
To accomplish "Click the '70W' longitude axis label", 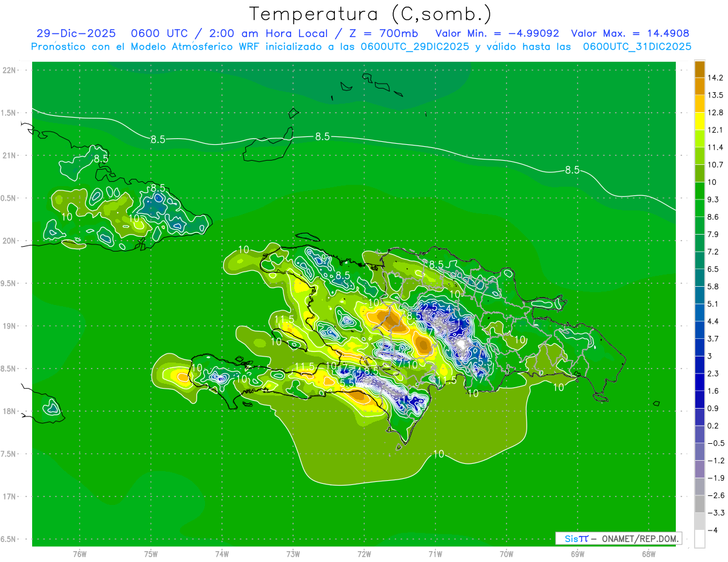I will [507, 554].
